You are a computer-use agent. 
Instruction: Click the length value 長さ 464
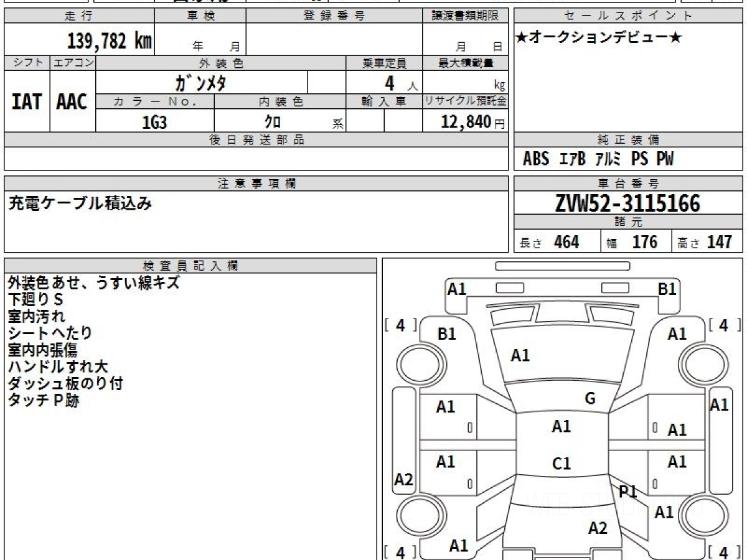(549, 242)
